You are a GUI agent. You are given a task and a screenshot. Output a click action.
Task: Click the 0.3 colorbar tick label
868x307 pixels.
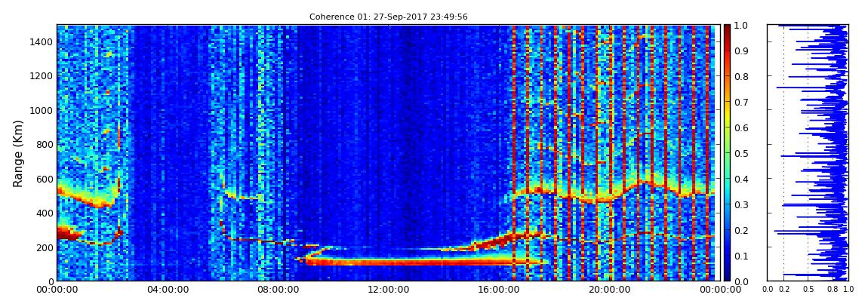(740, 204)
